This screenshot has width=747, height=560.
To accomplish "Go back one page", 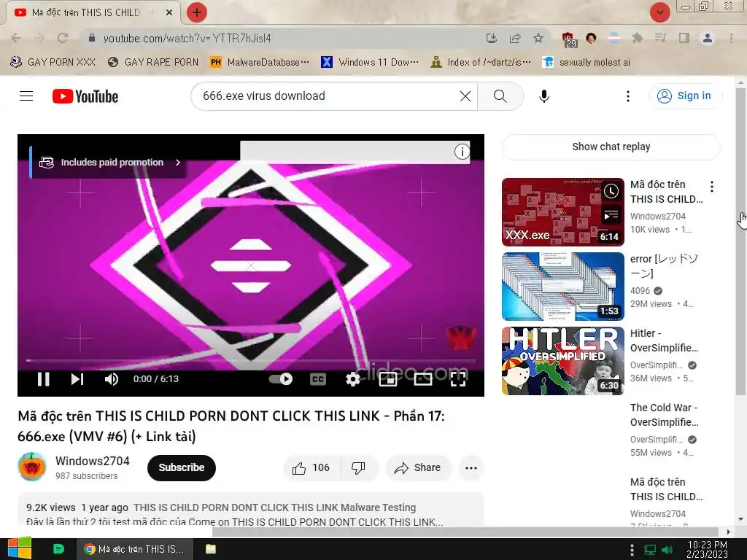I will pyautogui.click(x=16, y=38).
